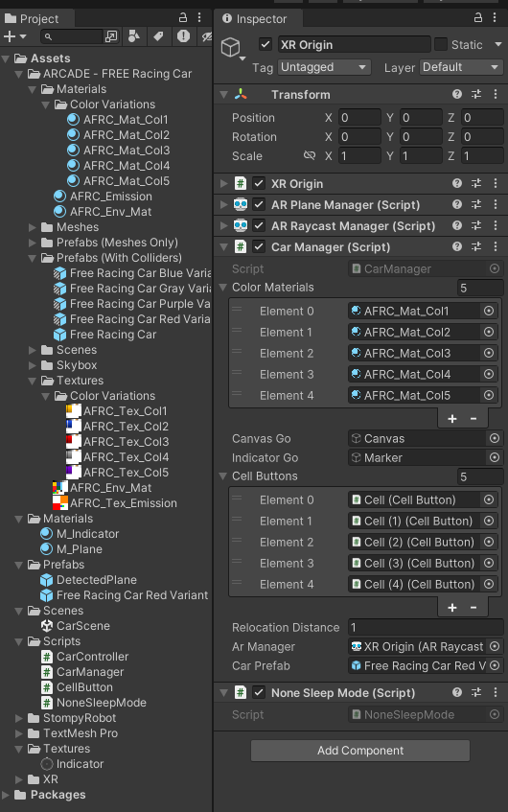This screenshot has height=812, width=508.
Task: Disable None Sleep Mode script checkbox
Action: point(259,692)
